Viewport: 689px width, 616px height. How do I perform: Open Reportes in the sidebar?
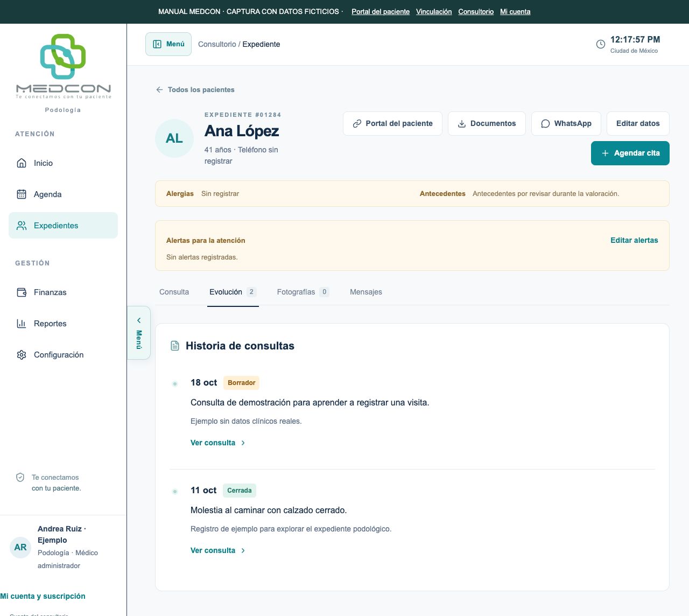point(63,324)
